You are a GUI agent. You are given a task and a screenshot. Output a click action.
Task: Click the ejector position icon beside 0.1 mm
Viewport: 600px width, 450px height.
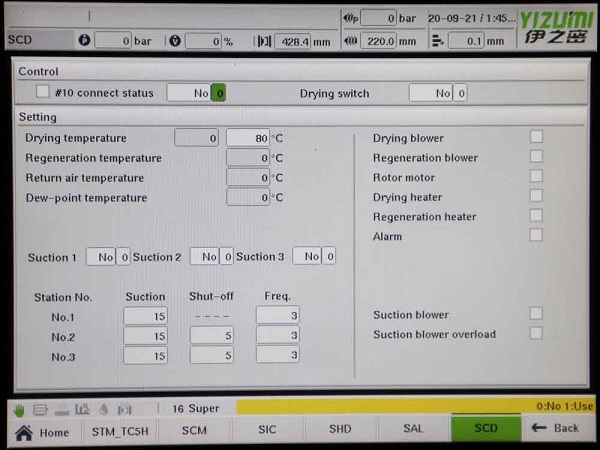pos(435,41)
